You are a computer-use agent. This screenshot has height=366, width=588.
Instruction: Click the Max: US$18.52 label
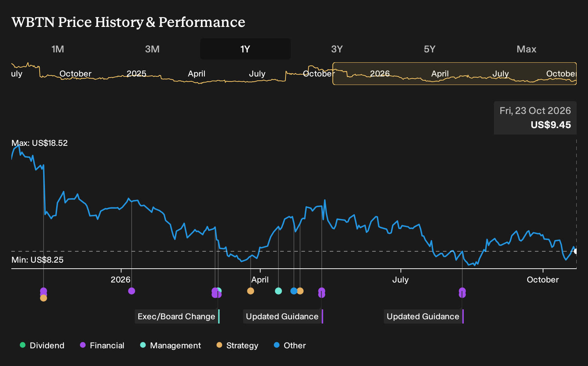40,143
